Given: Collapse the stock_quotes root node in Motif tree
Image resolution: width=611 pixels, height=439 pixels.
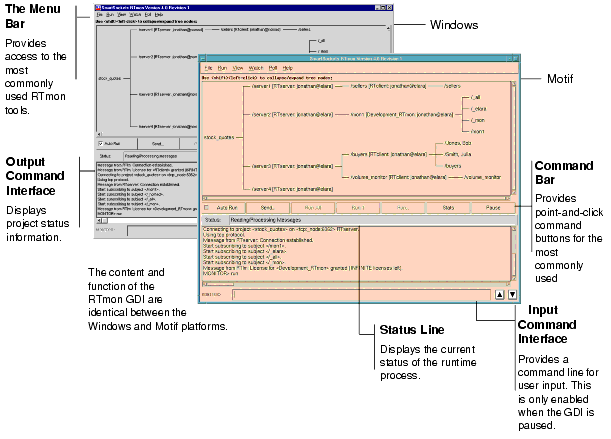Looking at the screenshot, I should click(219, 138).
